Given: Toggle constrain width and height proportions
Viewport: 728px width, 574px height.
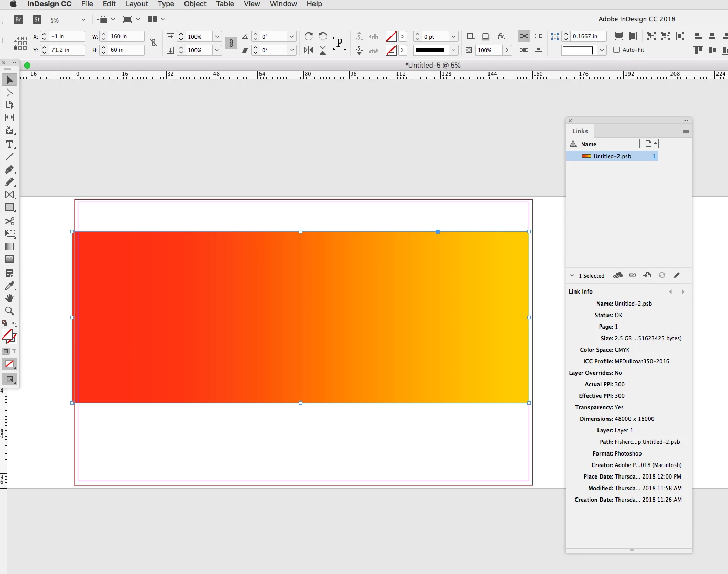Looking at the screenshot, I should point(154,43).
